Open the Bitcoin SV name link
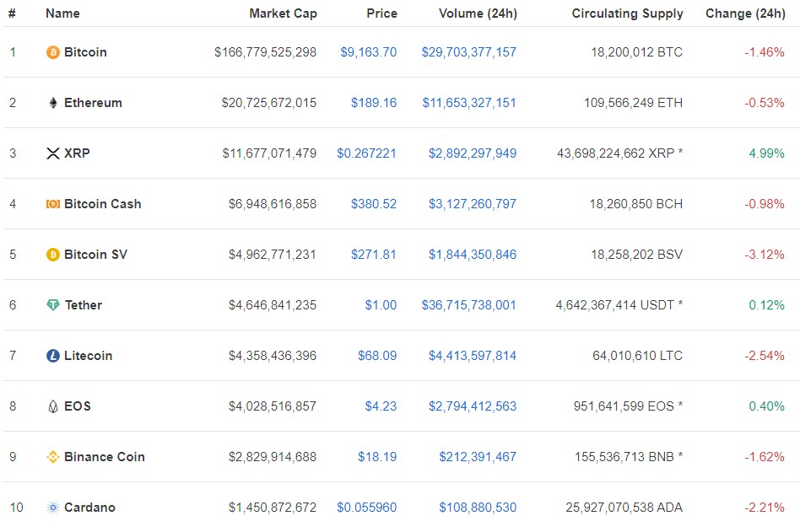 point(95,255)
